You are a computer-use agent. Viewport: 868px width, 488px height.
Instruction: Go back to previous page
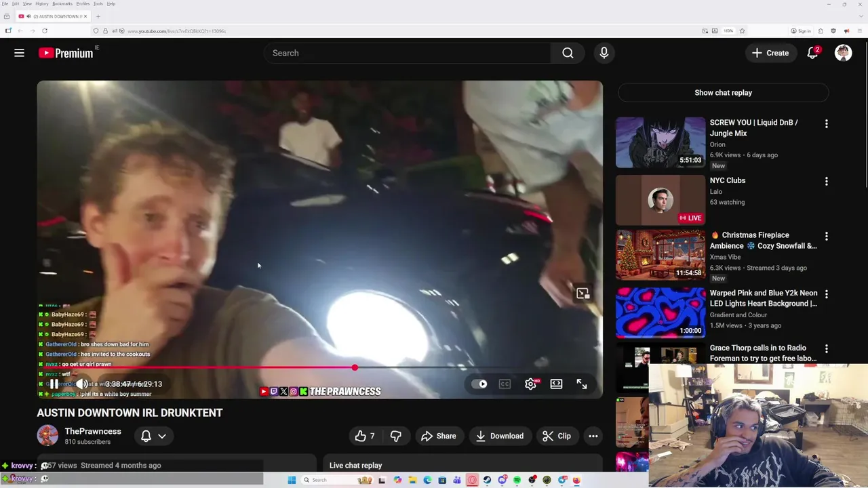20,30
